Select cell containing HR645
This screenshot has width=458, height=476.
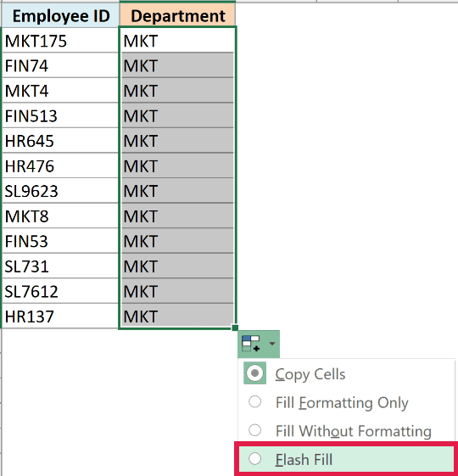61,141
